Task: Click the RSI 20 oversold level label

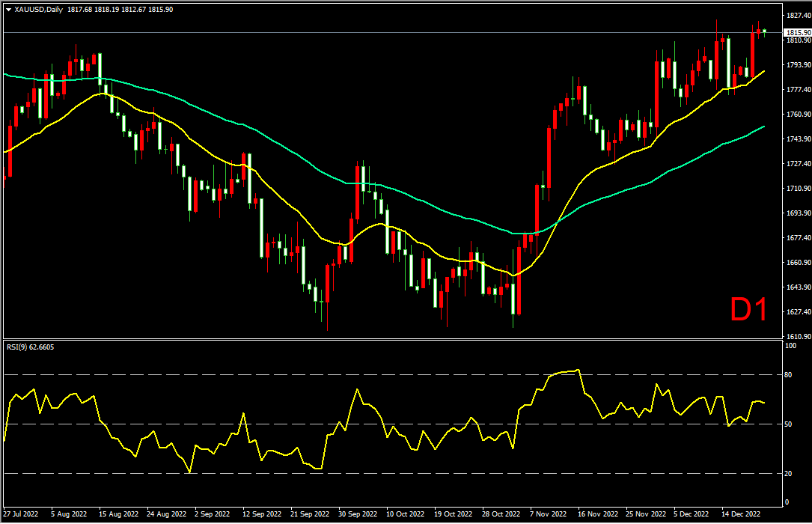Action: [x=788, y=474]
